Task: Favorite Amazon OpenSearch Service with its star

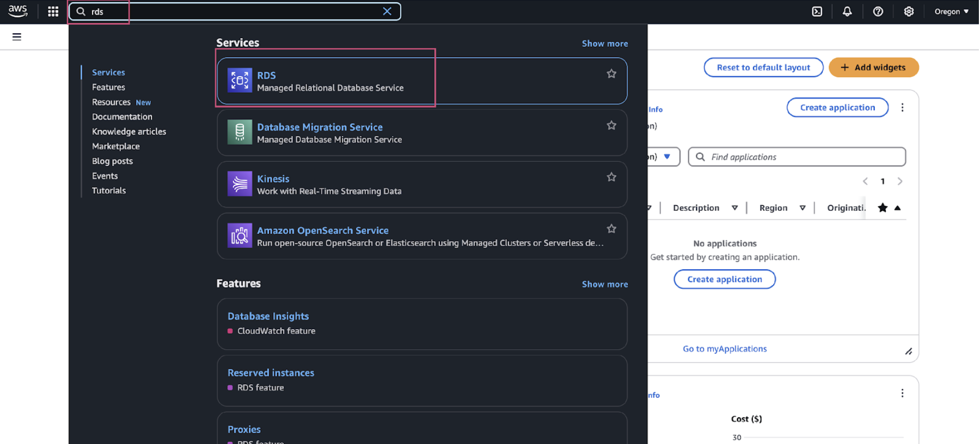Action: (611, 229)
